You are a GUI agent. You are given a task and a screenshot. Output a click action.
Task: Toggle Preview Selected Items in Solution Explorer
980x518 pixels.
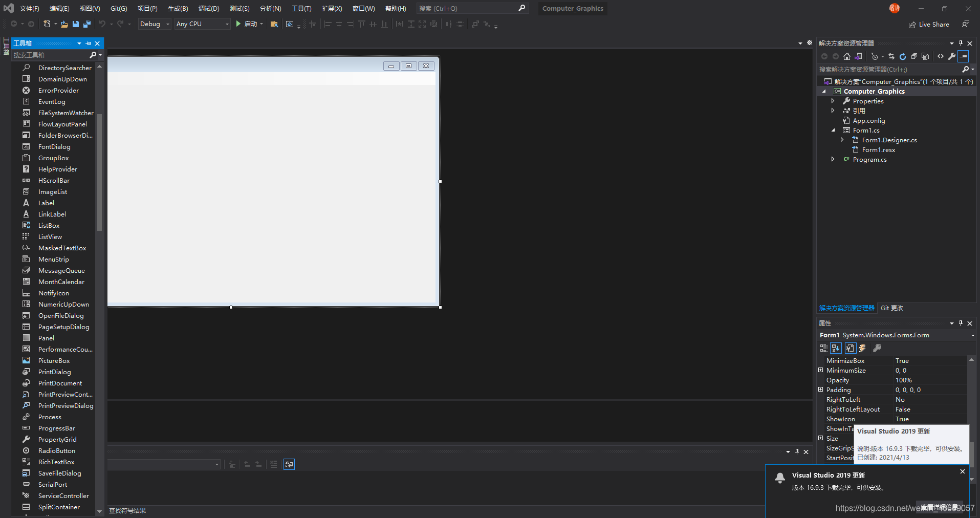tap(963, 56)
